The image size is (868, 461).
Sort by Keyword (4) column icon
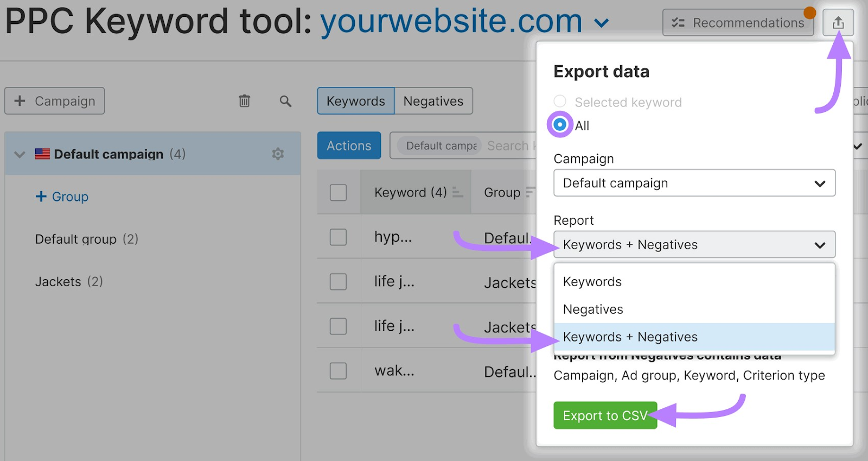457,192
